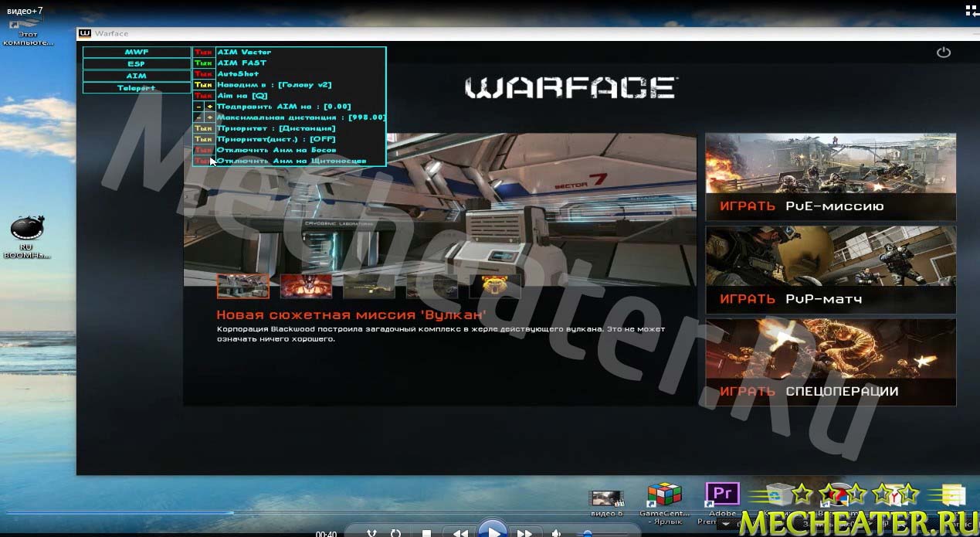Click the Warface logo at top

571,87
